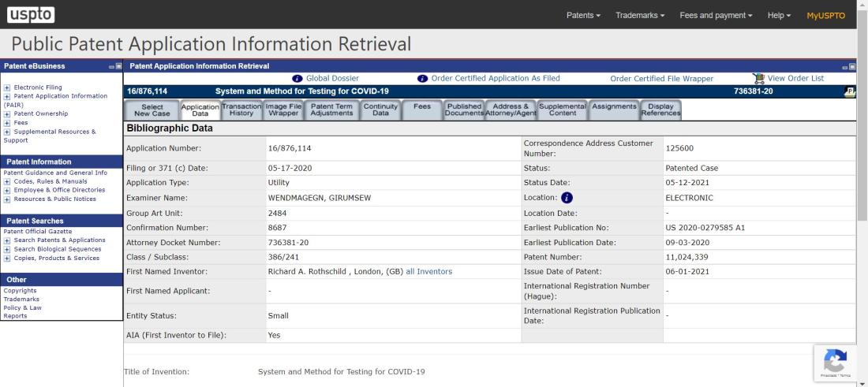Open the Fees and payment dropdown menu
868x387 pixels.
point(716,16)
